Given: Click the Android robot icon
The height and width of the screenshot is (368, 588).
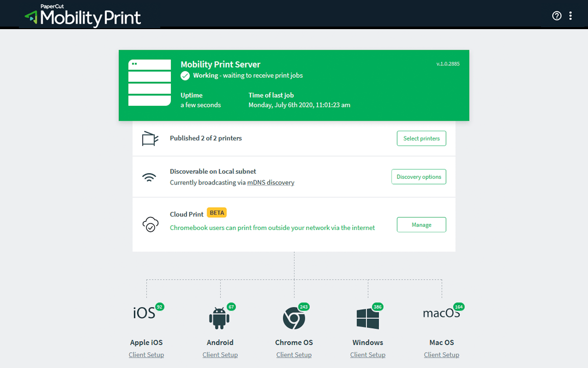Looking at the screenshot, I should click(219, 318).
